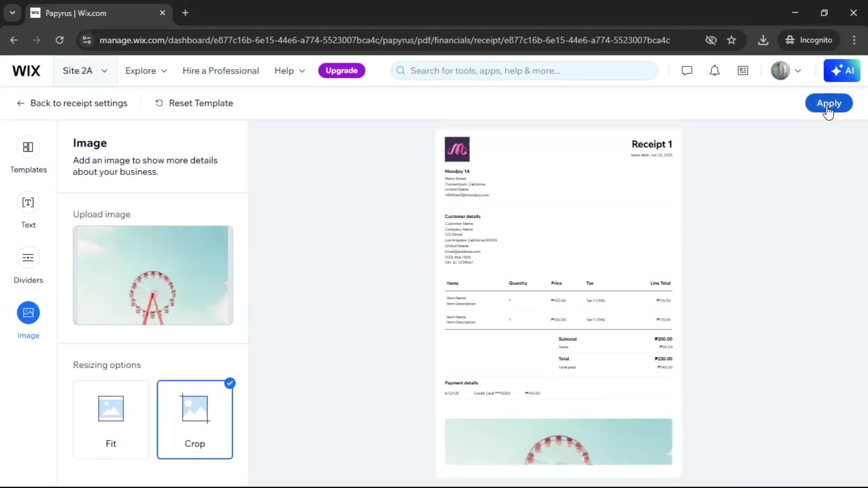Viewport: 868px width, 488px height.
Task: Open browser downloads
Action: tap(763, 40)
